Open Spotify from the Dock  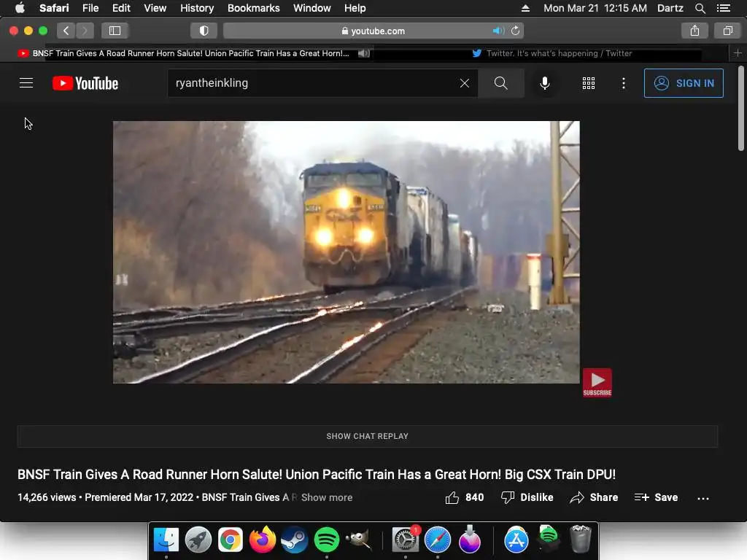pos(326,540)
